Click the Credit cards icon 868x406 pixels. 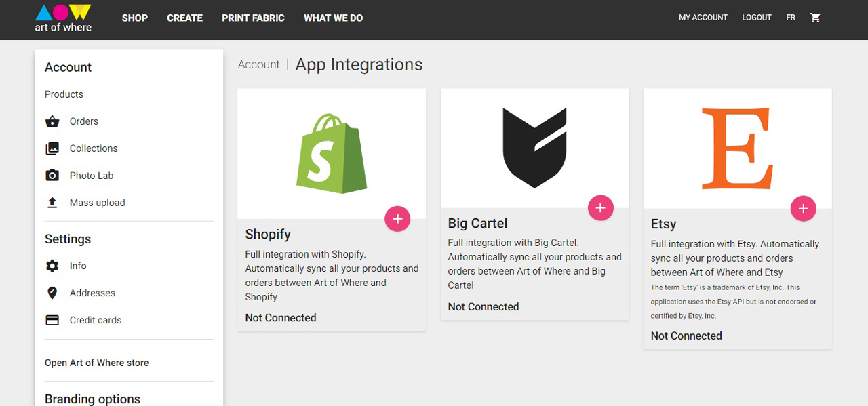(52, 320)
